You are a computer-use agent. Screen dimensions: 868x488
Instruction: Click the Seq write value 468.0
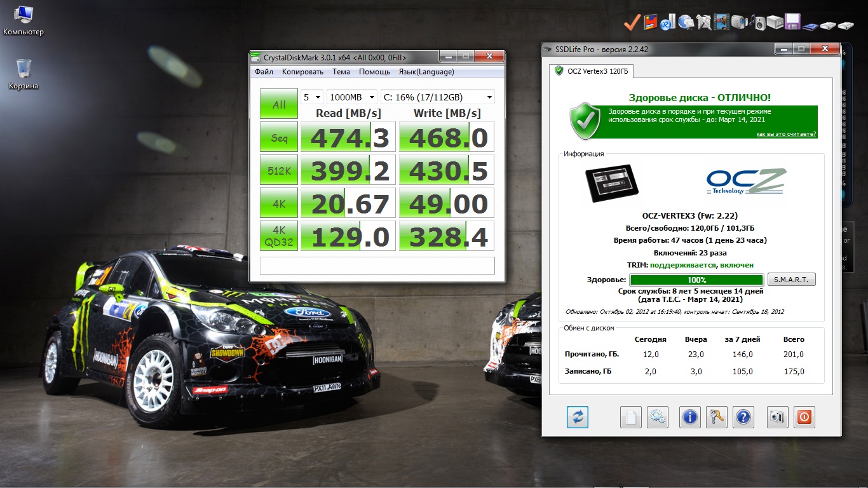pos(447,137)
